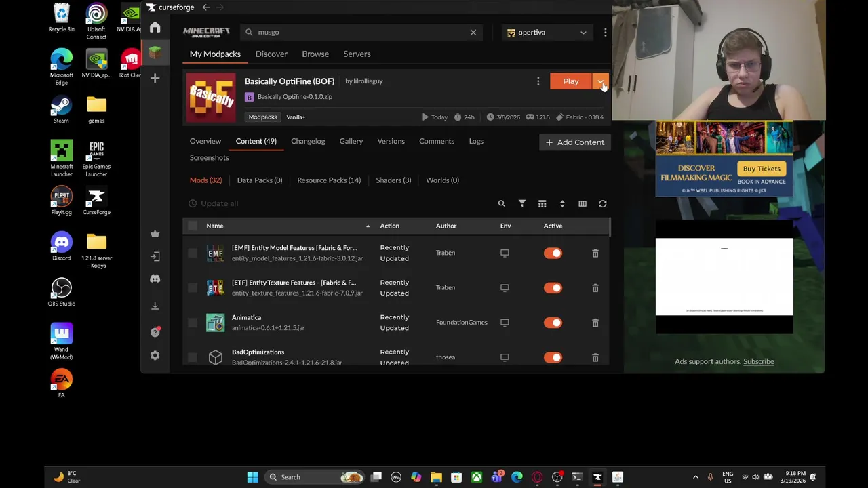Open CurseForge settings gear
The width and height of the screenshot is (868, 488).
click(155, 355)
